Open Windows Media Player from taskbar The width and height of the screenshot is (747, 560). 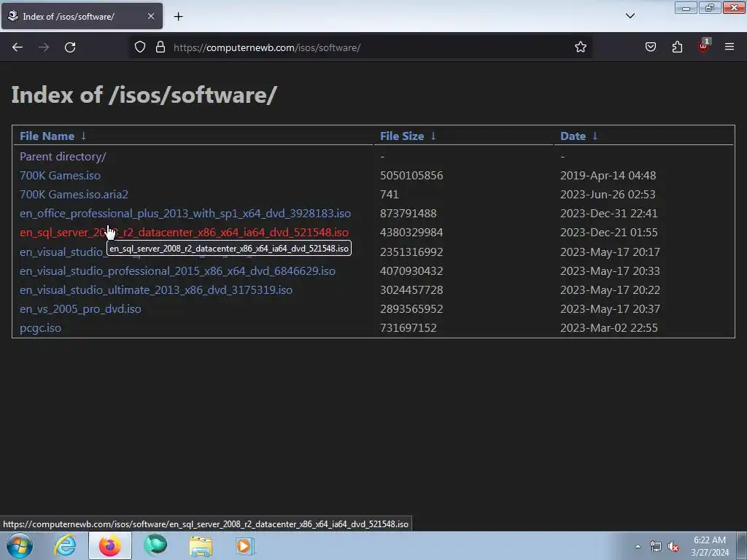click(x=245, y=545)
